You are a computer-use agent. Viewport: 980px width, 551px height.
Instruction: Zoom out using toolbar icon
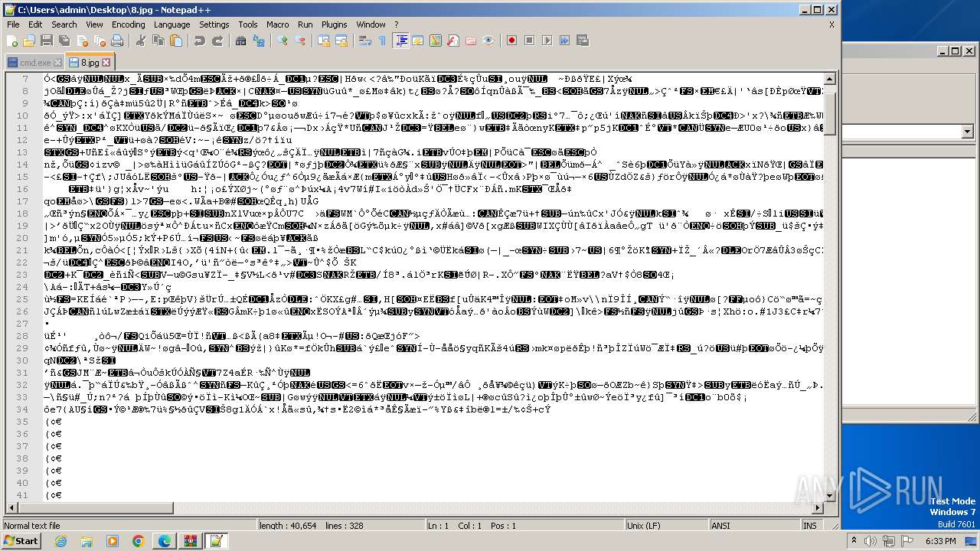pyautogui.click(x=300, y=41)
